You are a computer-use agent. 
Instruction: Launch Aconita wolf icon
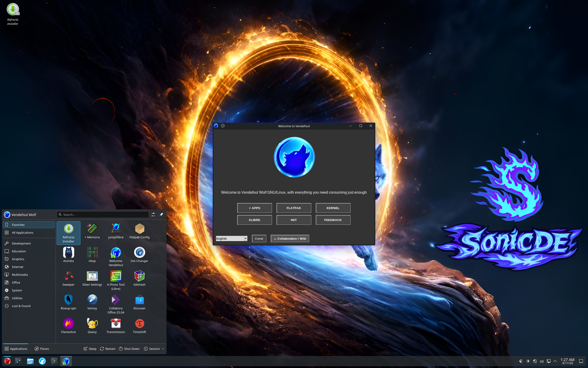[68, 255]
